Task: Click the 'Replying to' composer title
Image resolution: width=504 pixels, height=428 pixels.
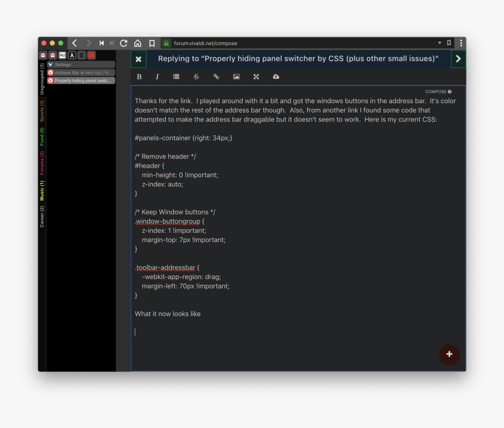Action: 298,59
